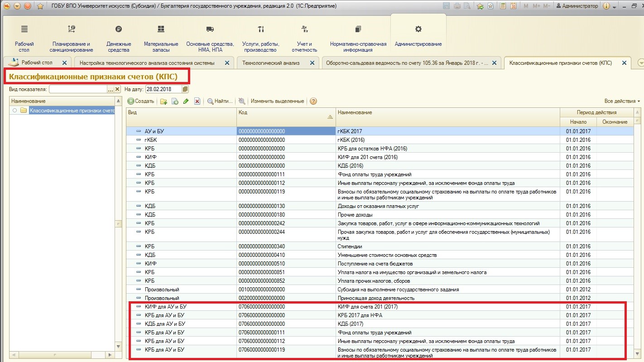Switch to the Технологический анализ tab
The height and width of the screenshot is (362, 644).
click(271, 63)
